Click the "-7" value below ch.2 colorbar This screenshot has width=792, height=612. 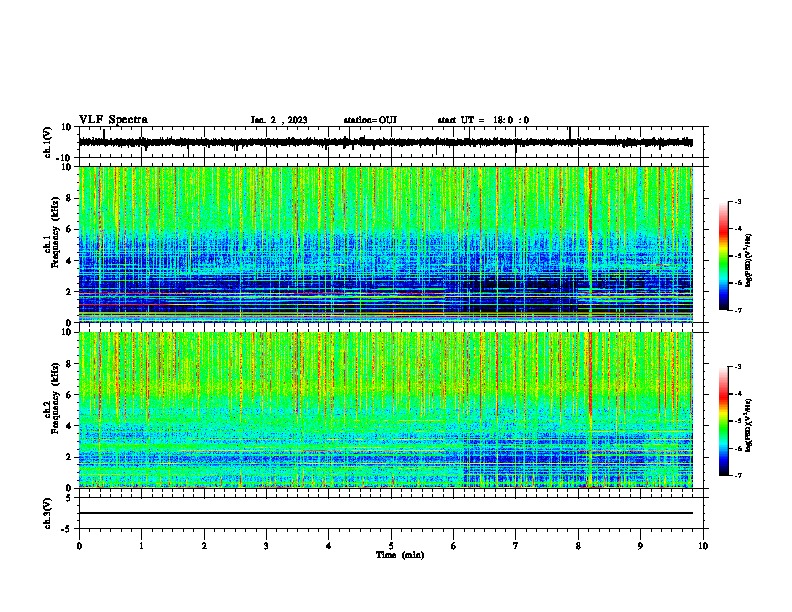pos(737,475)
